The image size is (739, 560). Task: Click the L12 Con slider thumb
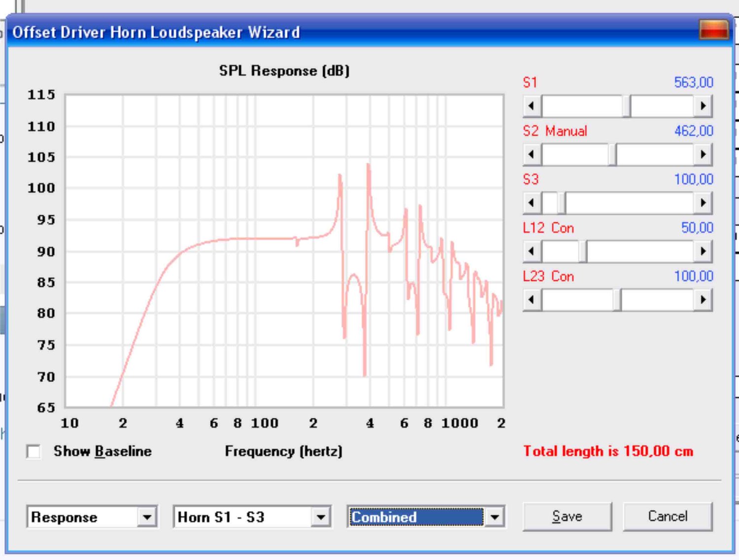click(583, 252)
